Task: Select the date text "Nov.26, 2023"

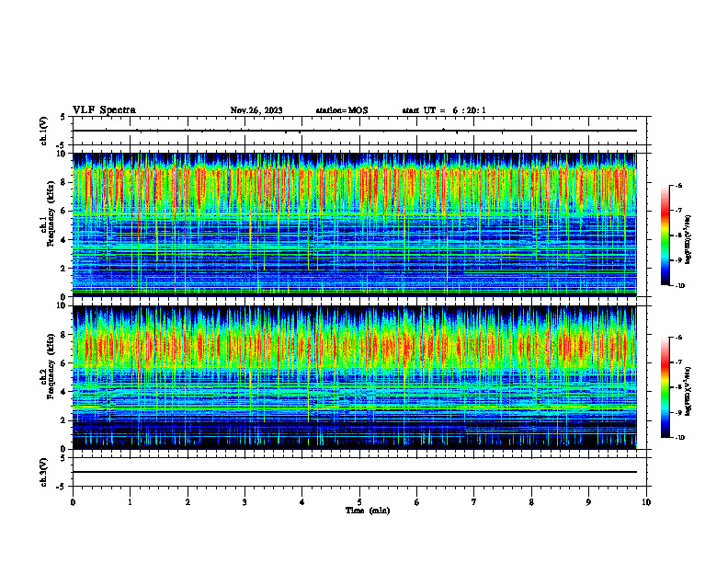Action: tap(256, 110)
